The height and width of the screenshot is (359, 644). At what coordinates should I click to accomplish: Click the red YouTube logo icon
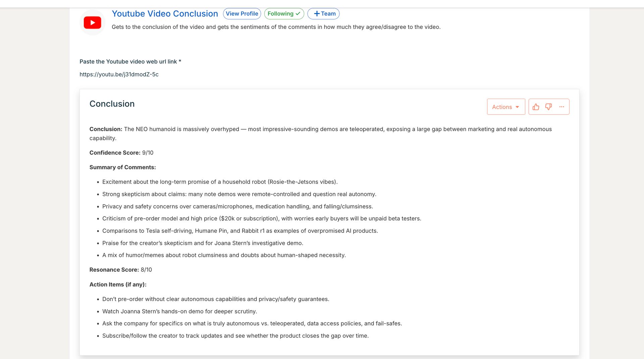92,23
